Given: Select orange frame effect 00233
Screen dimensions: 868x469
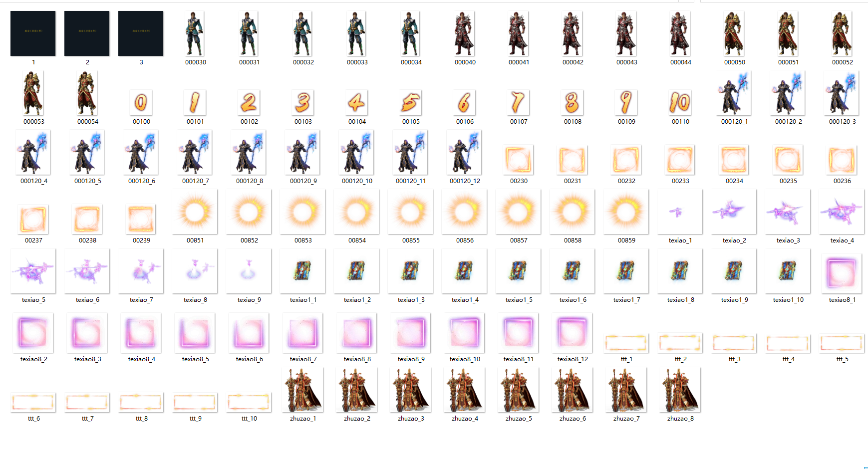Looking at the screenshot, I should (x=680, y=160).
